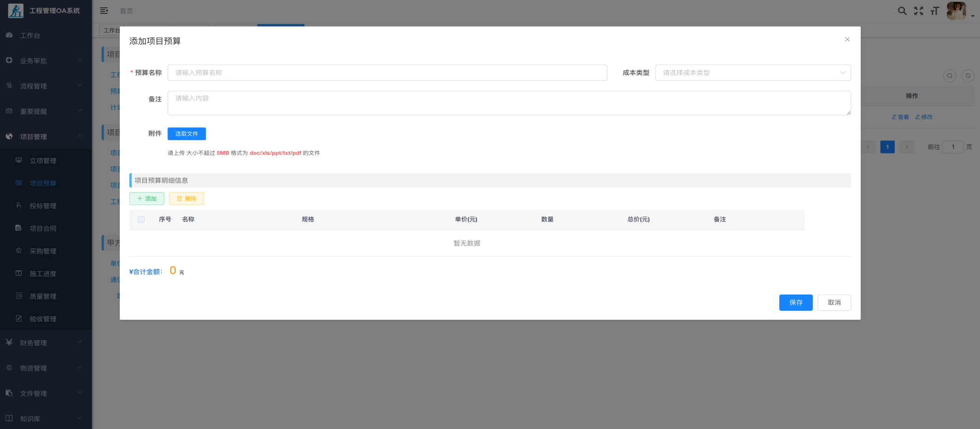Click the 取消 button
Screen dimensions: 980x429
(834, 303)
